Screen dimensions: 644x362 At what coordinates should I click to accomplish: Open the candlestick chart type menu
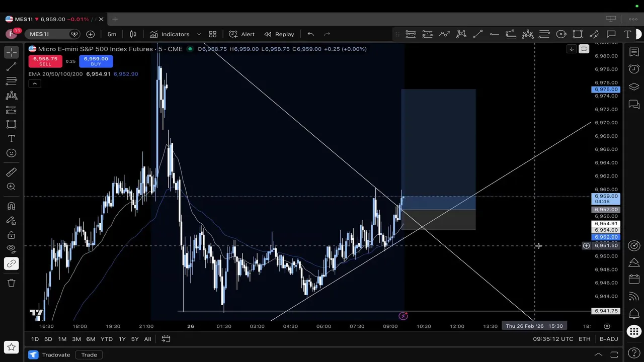[133, 34]
